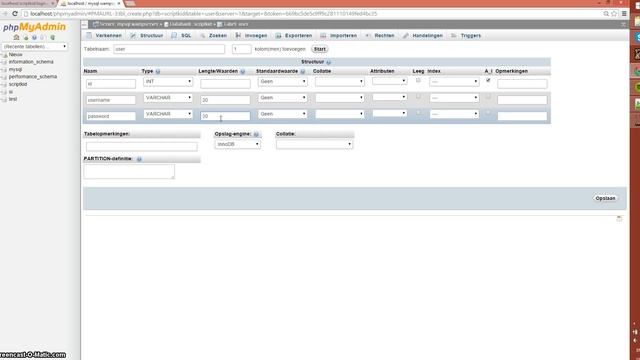640x360 pixels.
Task: Open the Invoegen tab
Action: [x=251, y=36]
